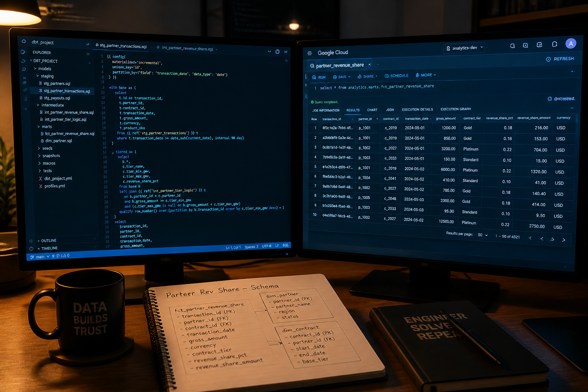The width and height of the screenshot is (588, 392).
Task: Open the MORE dropdown in the query toolbar
Action: [426, 75]
